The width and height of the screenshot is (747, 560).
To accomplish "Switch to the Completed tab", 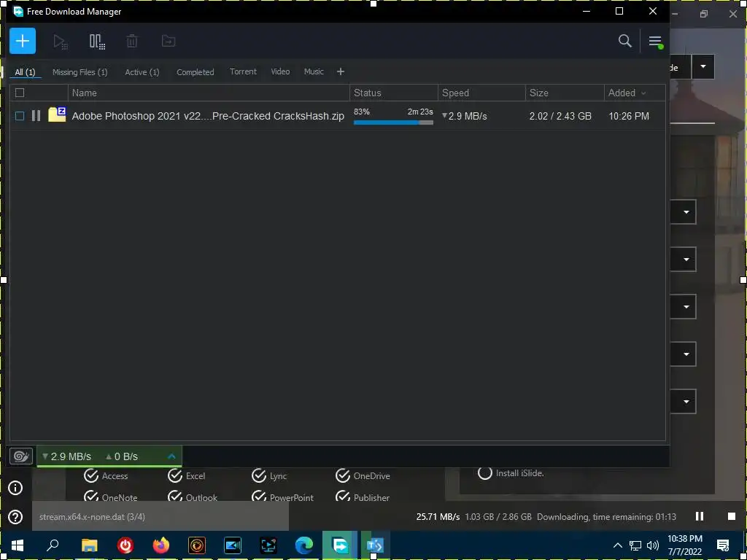I will pyautogui.click(x=196, y=72).
